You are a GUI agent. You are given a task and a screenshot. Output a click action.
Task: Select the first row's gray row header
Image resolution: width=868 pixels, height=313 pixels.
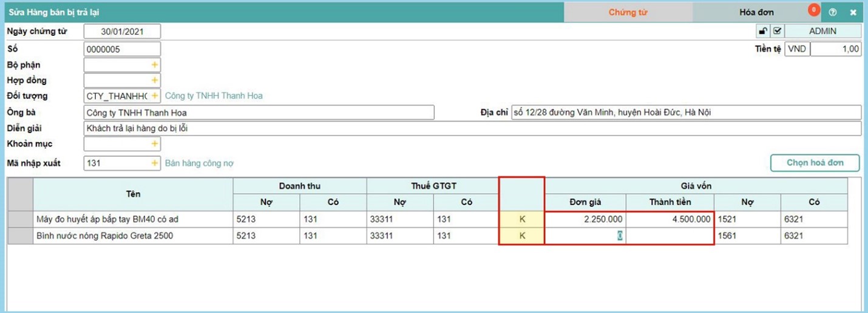(20, 220)
